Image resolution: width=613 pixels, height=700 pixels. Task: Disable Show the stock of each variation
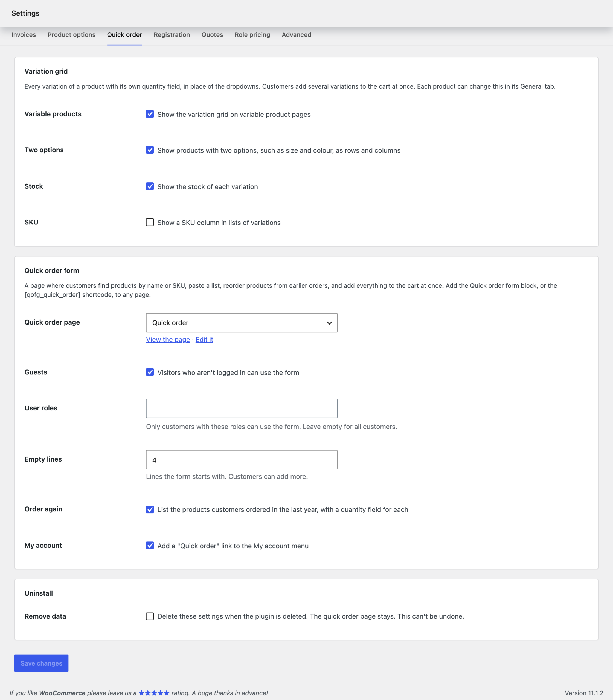(150, 186)
